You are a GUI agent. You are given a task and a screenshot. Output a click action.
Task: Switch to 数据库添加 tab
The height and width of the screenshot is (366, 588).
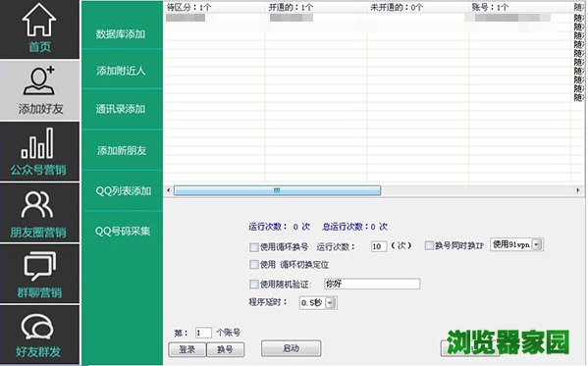122,34
